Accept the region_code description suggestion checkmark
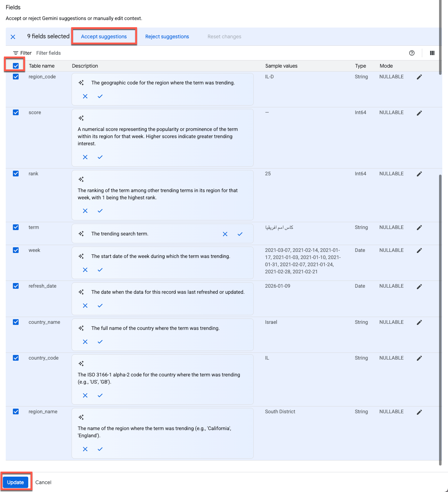 click(100, 96)
